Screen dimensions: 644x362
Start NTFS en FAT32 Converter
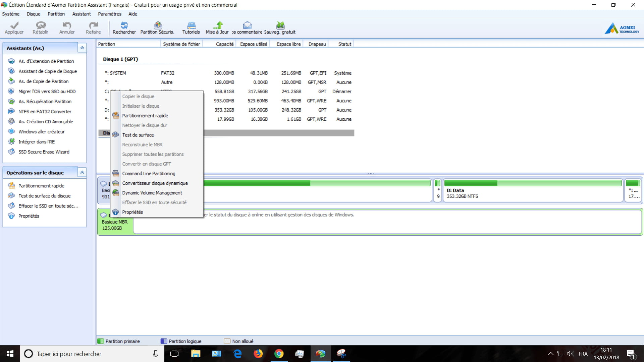tap(45, 112)
